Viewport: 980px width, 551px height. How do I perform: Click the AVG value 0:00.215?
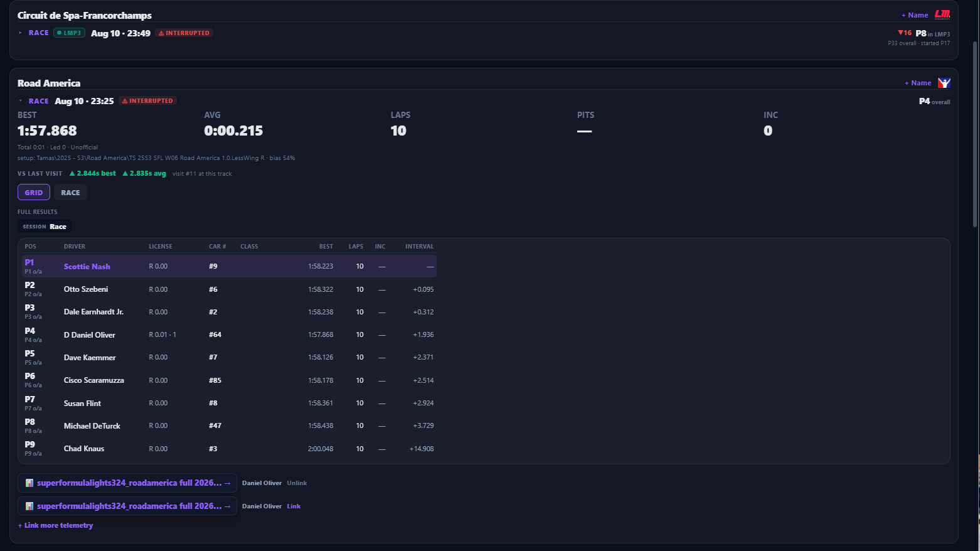click(x=233, y=131)
